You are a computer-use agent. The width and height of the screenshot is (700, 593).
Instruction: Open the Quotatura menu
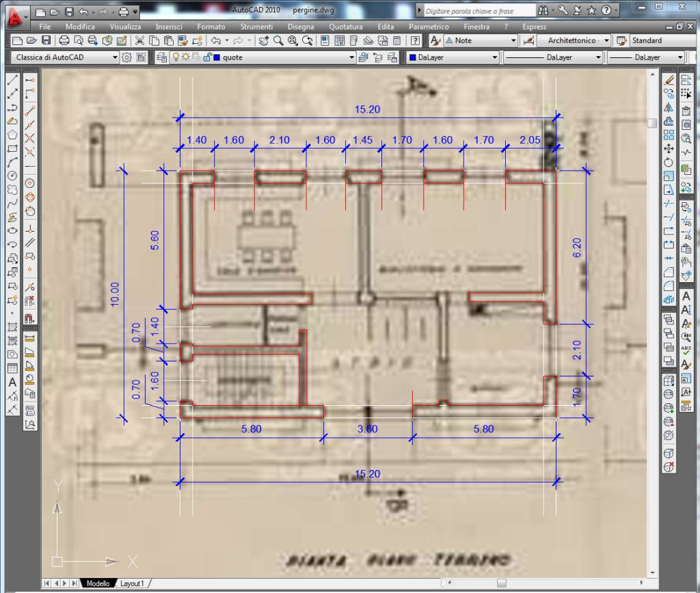click(x=345, y=27)
